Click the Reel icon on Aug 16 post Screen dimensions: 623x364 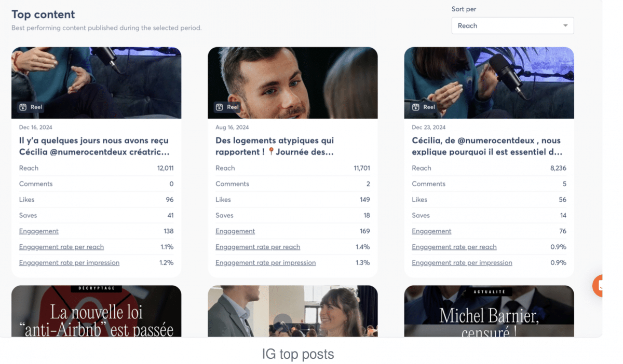coord(219,107)
